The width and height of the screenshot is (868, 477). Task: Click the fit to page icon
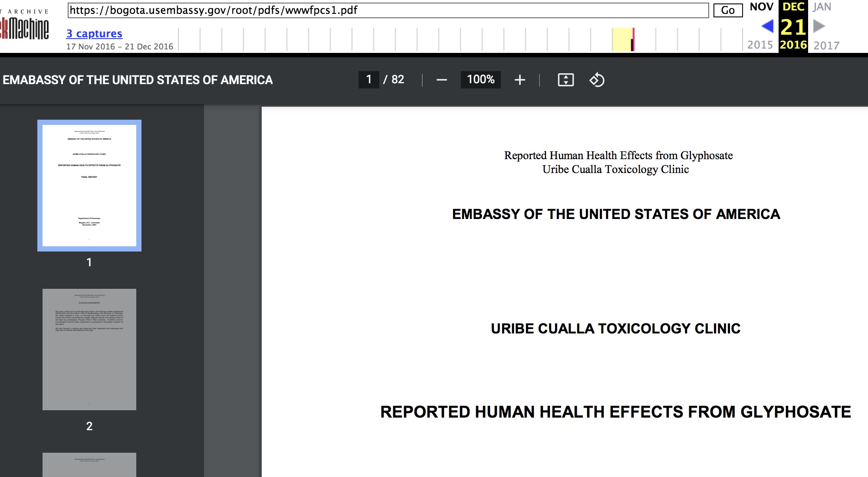(x=566, y=80)
